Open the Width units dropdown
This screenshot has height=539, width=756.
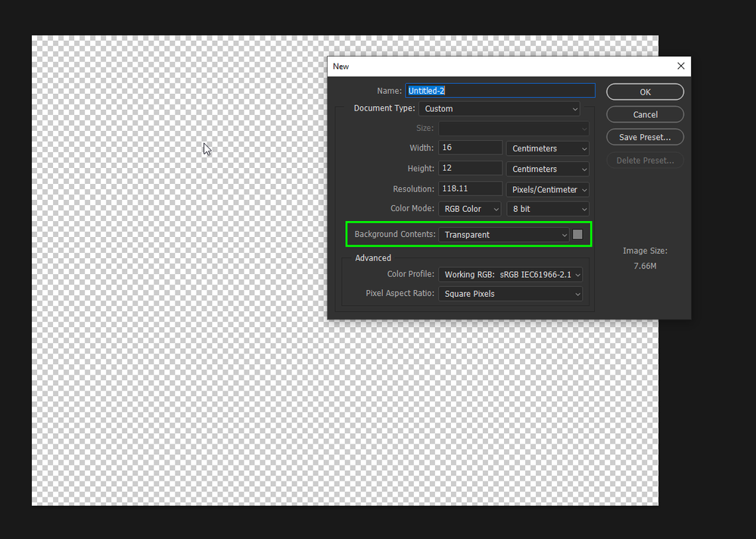tap(548, 148)
